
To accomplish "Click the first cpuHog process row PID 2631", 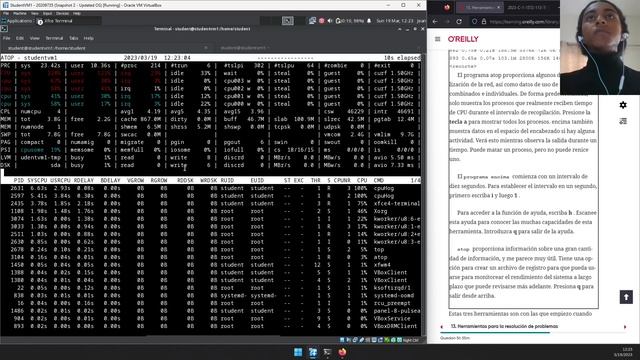I will click(x=210, y=188).
